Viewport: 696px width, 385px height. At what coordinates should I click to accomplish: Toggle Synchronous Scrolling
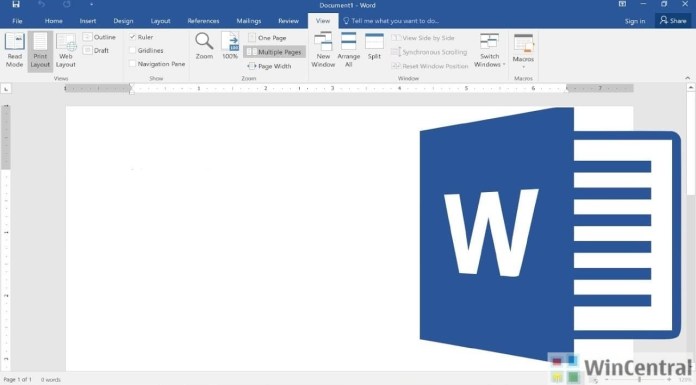429,52
